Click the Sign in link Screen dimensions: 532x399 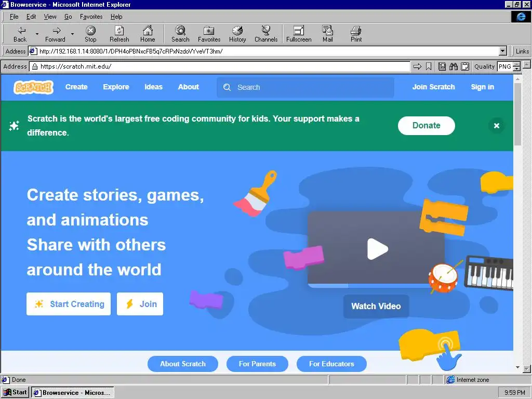[483, 87]
